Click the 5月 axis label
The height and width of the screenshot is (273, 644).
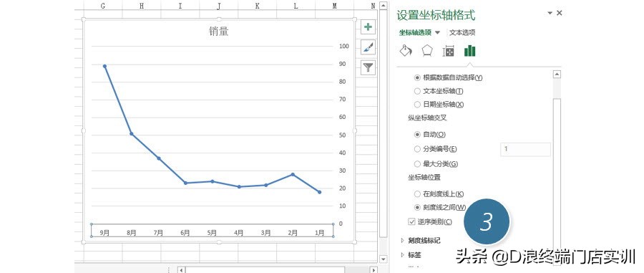tap(212, 233)
